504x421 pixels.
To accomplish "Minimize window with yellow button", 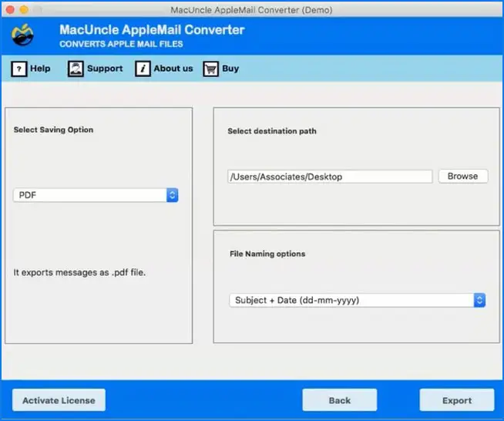I will click(24, 10).
